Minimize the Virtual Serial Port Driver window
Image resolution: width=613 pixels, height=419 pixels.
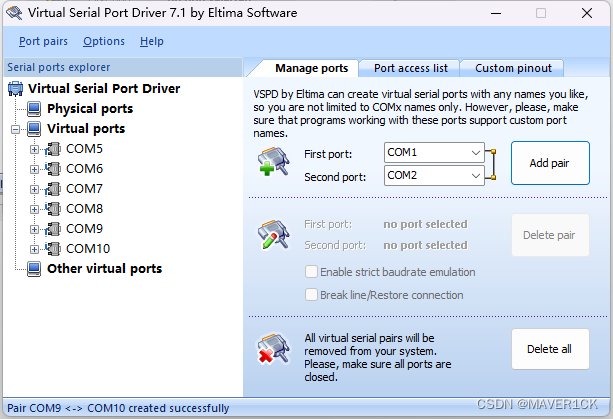(496, 13)
